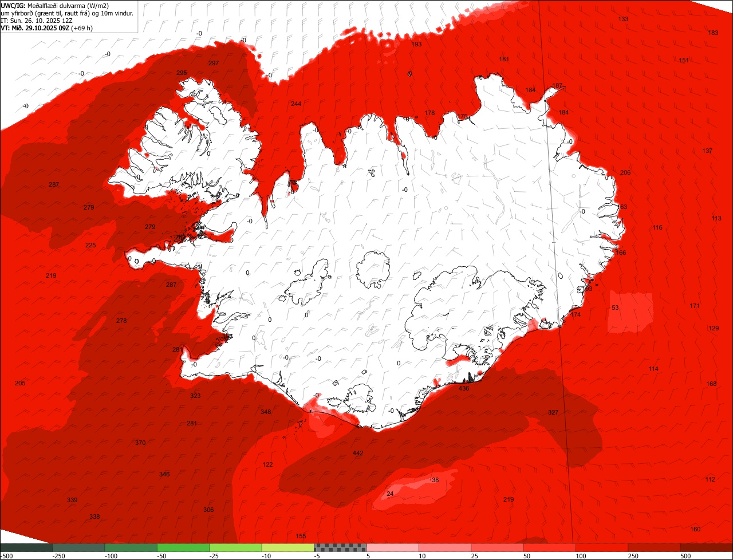Click the flux value 244 on the map

pyautogui.click(x=296, y=104)
